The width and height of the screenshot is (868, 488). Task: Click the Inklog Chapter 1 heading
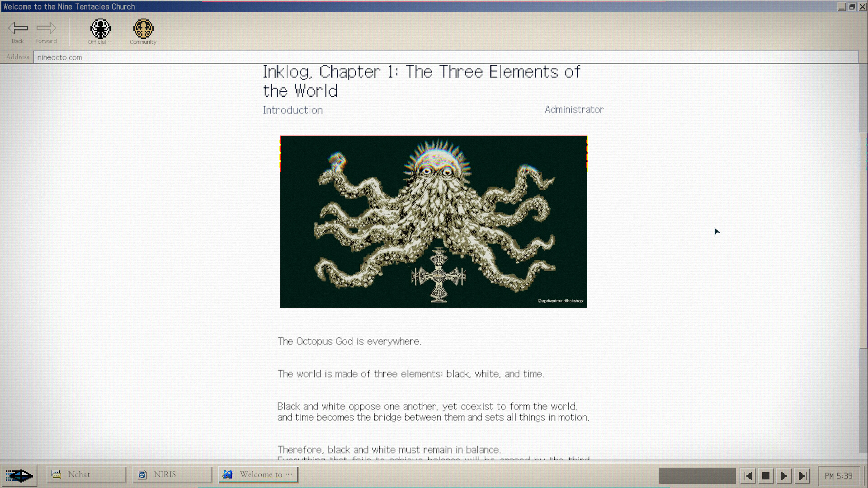click(x=421, y=81)
